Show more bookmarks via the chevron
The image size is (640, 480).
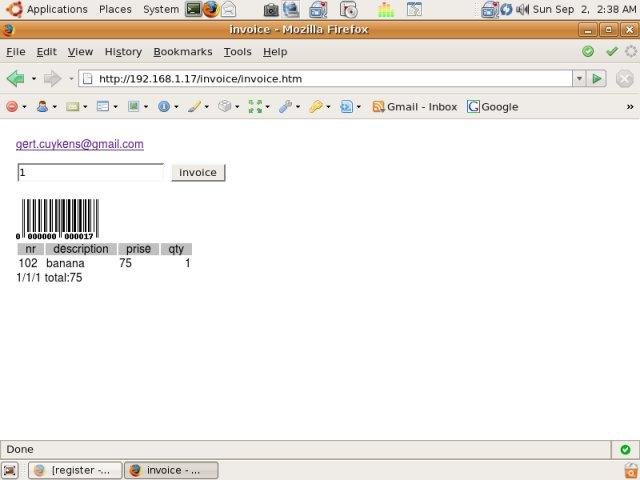(630, 107)
